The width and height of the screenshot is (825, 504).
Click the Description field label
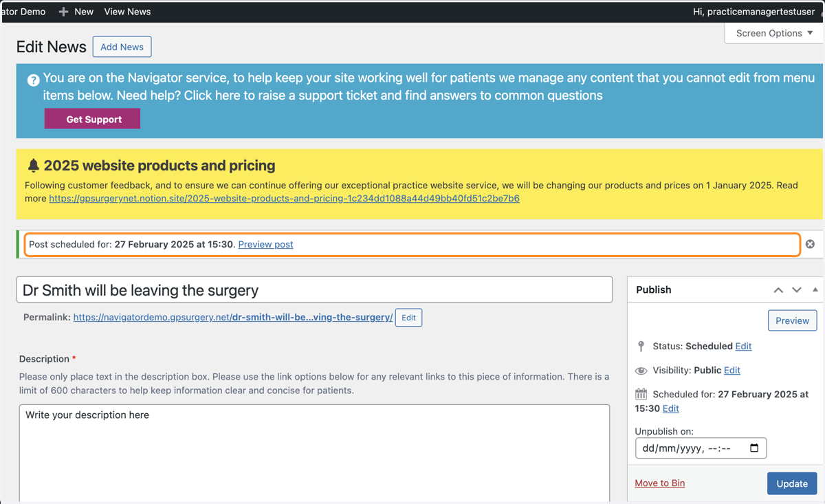(x=44, y=359)
